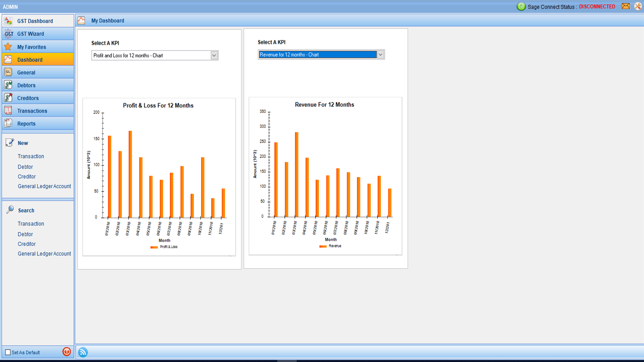Click the Debtors sidebar icon
The height and width of the screenshot is (362, 644).
8,85
